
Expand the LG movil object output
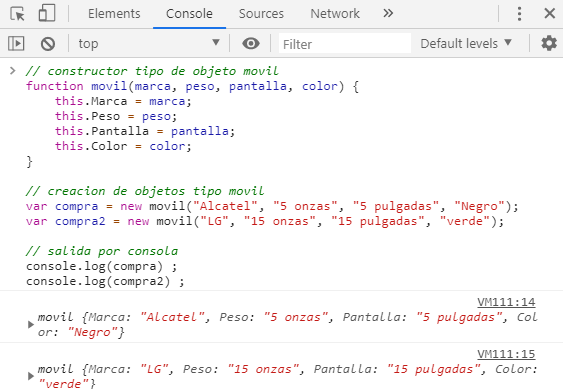click(x=31, y=376)
